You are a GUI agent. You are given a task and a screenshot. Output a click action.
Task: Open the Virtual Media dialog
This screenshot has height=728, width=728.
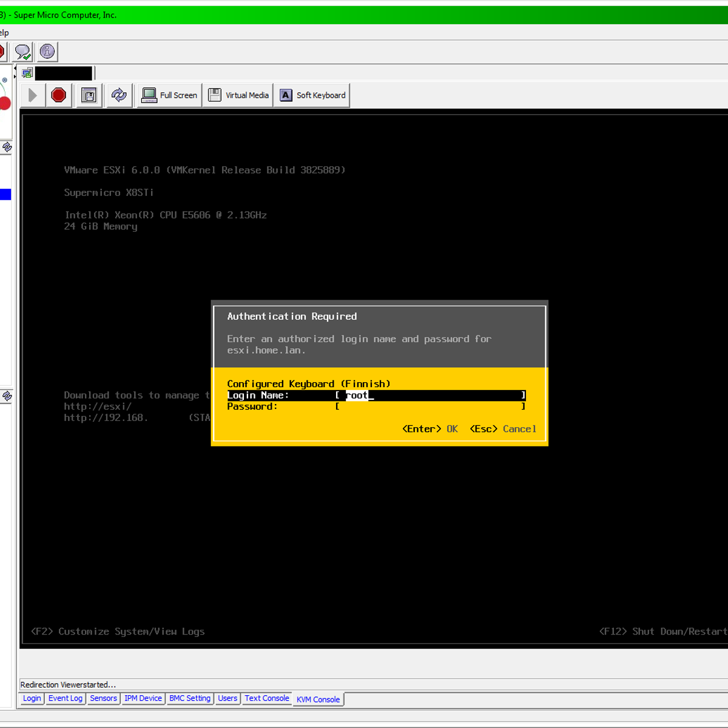click(238, 95)
